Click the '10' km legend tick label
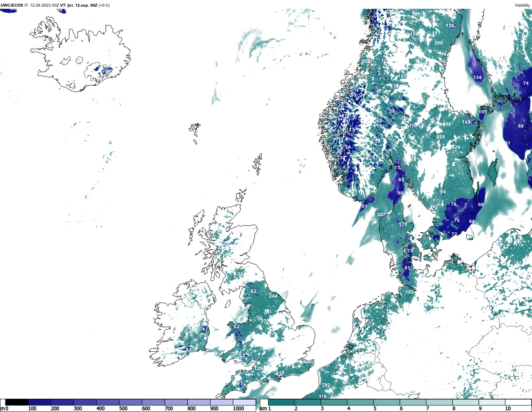 point(508,409)
